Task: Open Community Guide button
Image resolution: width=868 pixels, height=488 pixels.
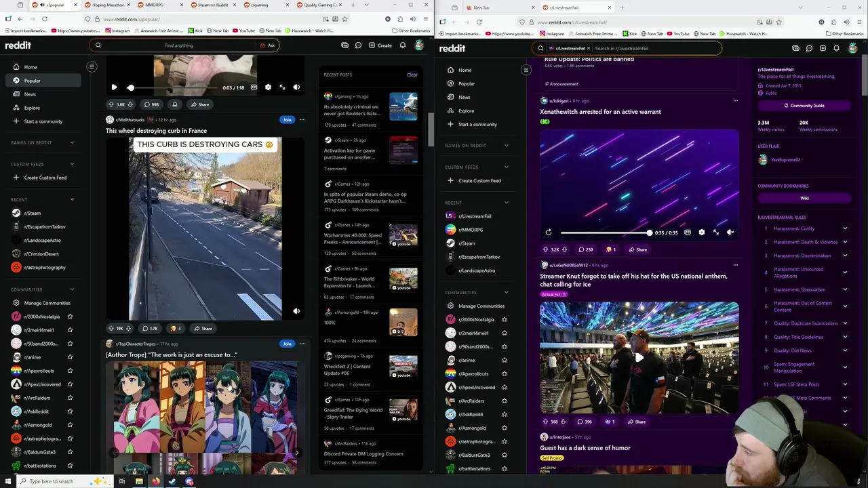Action: coord(804,106)
